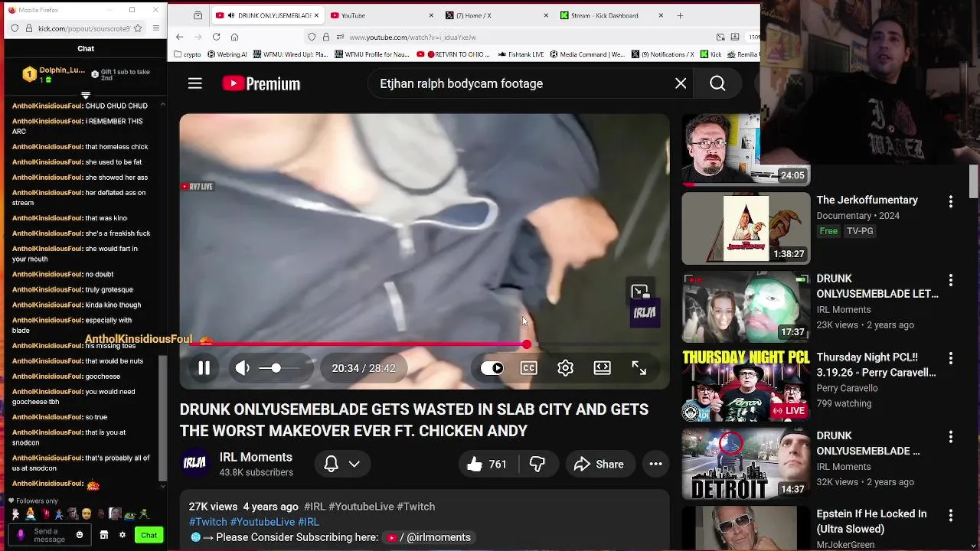Click the tracking shield in Kick popout window
The width and height of the screenshot is (980, 551).
[15, 28]
